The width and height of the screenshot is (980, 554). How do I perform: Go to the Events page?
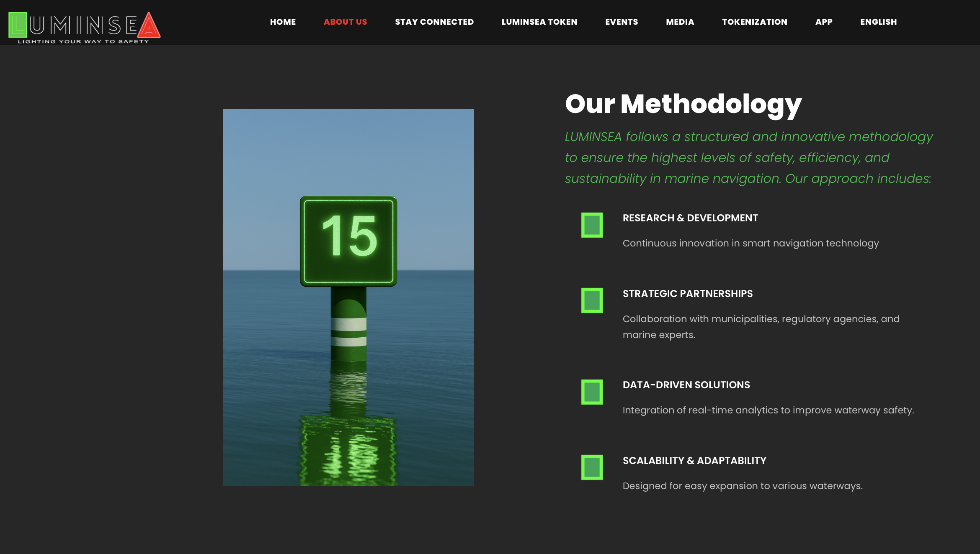621,22
